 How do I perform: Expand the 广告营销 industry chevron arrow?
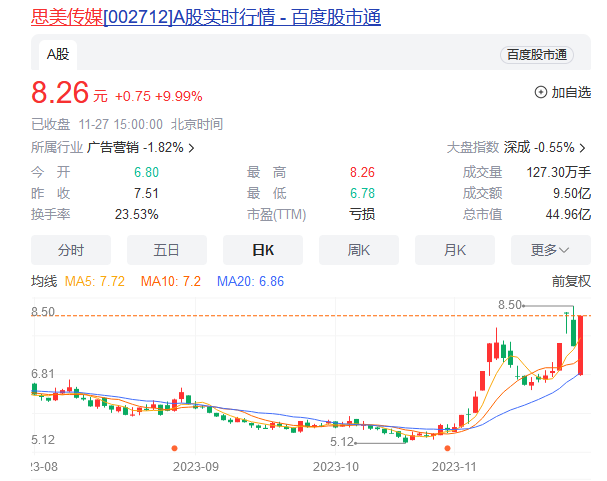(x=191, y=148)
